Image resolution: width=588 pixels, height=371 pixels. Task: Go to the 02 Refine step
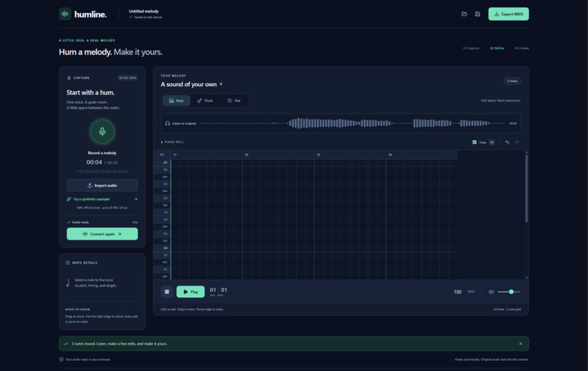(497, 48)
